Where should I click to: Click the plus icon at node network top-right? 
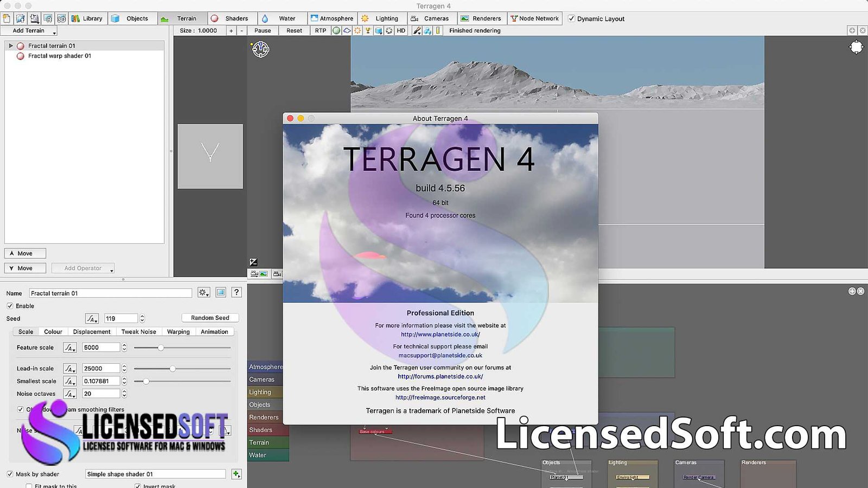[852, 291]
